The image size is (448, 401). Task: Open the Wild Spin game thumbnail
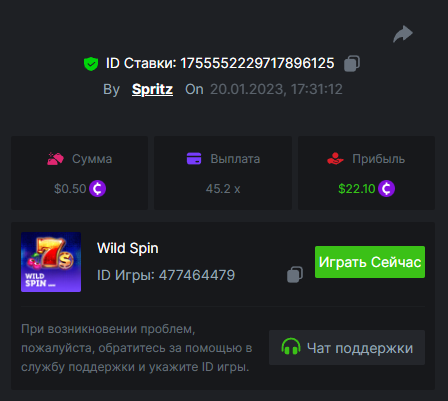tap(51, 262)
